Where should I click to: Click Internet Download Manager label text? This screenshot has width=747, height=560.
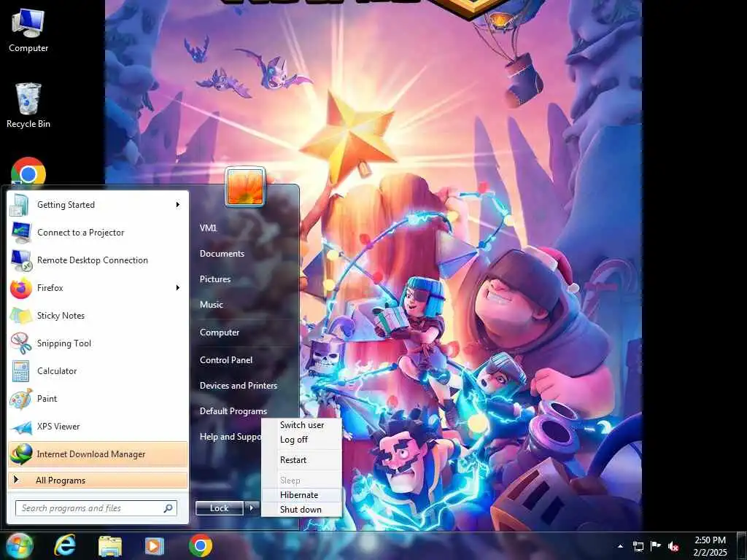91,454
